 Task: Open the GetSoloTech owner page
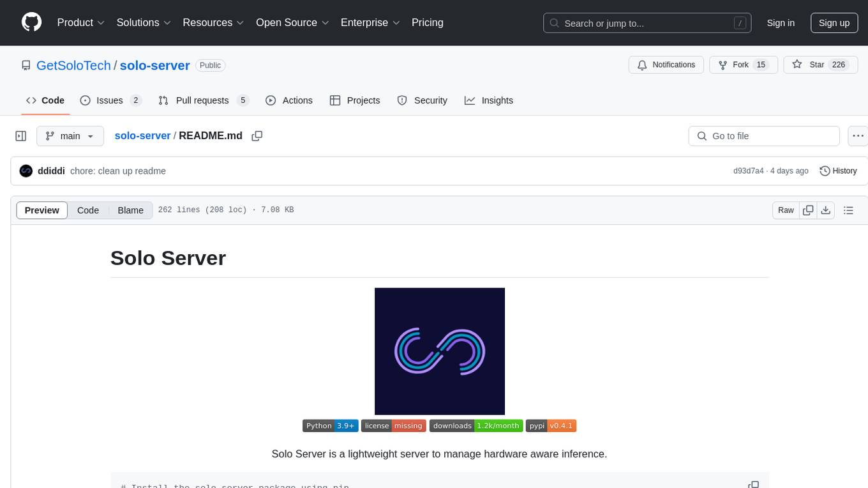pyautogui.click(x=73, y=65)
